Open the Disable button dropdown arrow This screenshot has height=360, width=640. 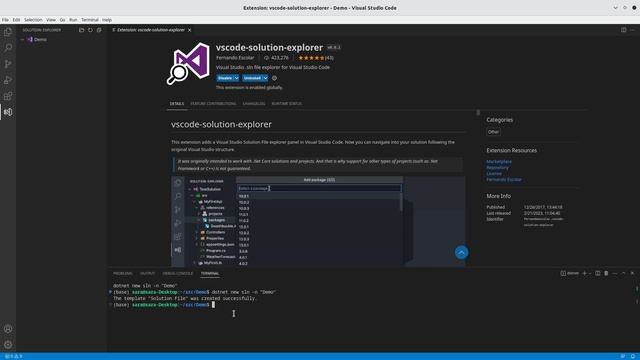(236, 78)
